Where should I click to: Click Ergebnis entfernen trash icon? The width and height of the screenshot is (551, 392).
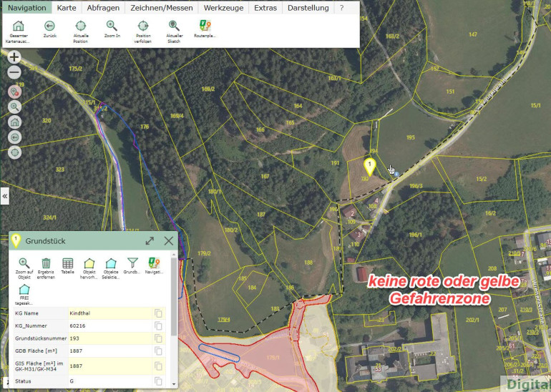coord(46,264)
